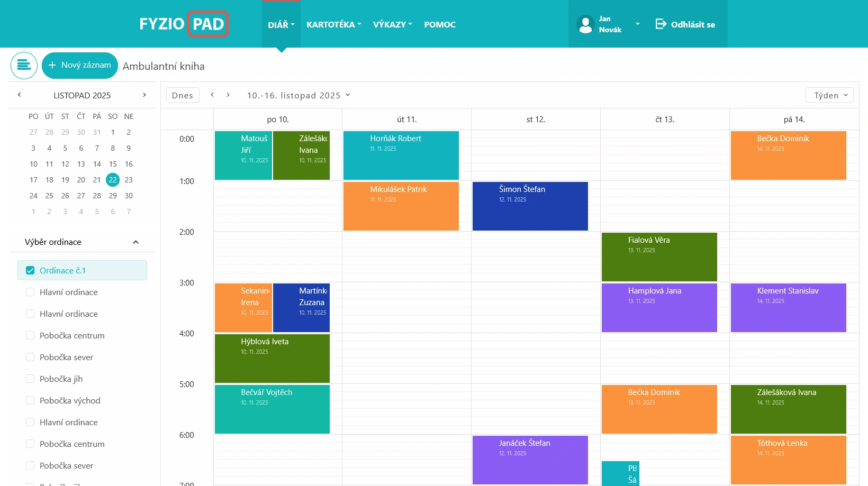This screenshot has height=486, width=868.
Task: Select day 22 in the mini calendar
Action: tap(113, 180)
